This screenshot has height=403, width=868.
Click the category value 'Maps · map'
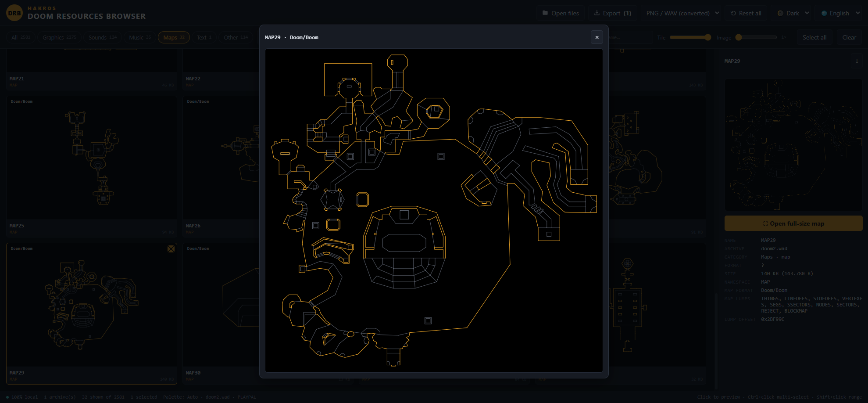(775, 257)
